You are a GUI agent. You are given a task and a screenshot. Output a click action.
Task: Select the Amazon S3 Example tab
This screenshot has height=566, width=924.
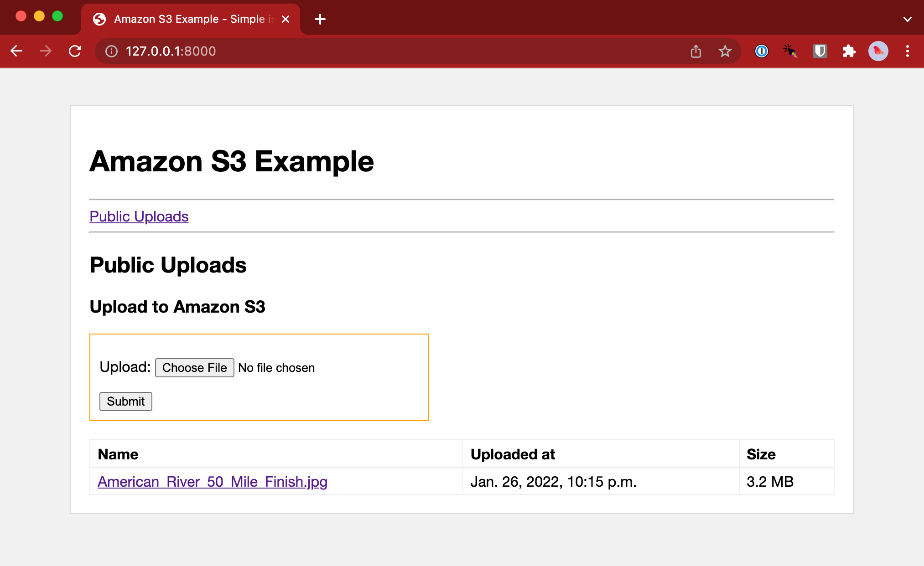pyautogui.click(x=191, y=19)
